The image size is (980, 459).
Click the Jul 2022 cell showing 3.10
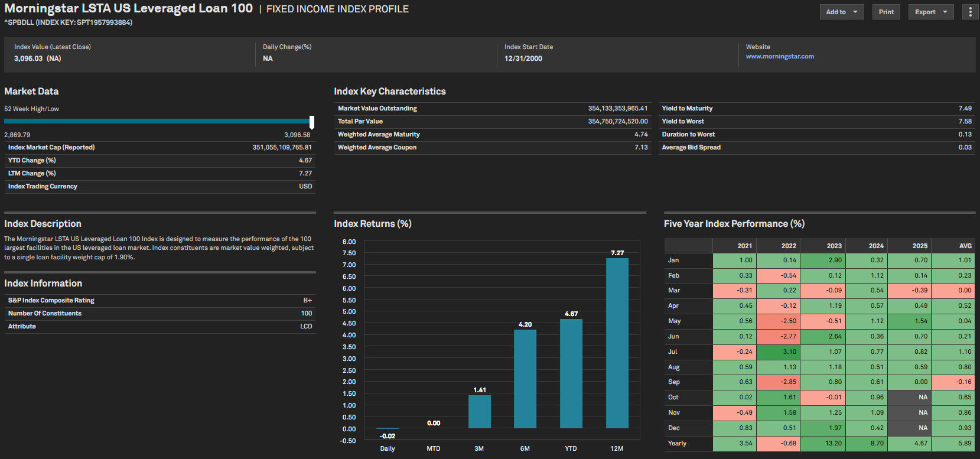pyautogui.click(x=778, y=351)
